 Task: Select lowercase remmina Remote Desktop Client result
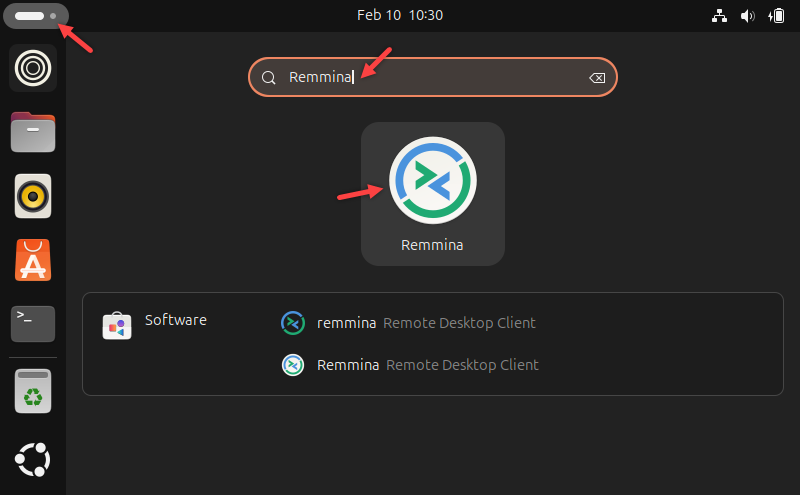click(408, 323)
